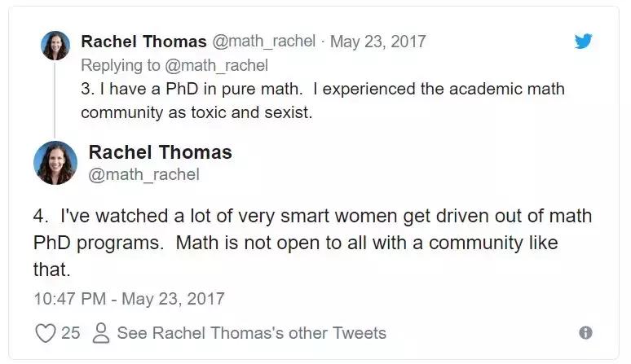Open the info icon on the tweet
Viewport: 631px width, 364px height.
585,333
